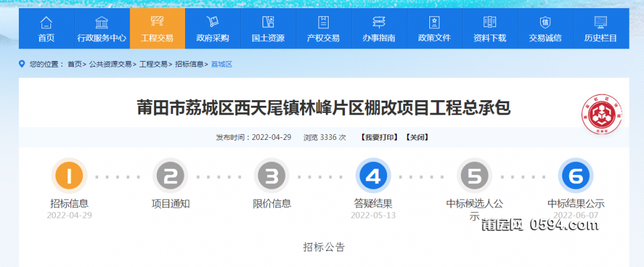Select the 行政服务中心 building icon

tap(101, 22)
